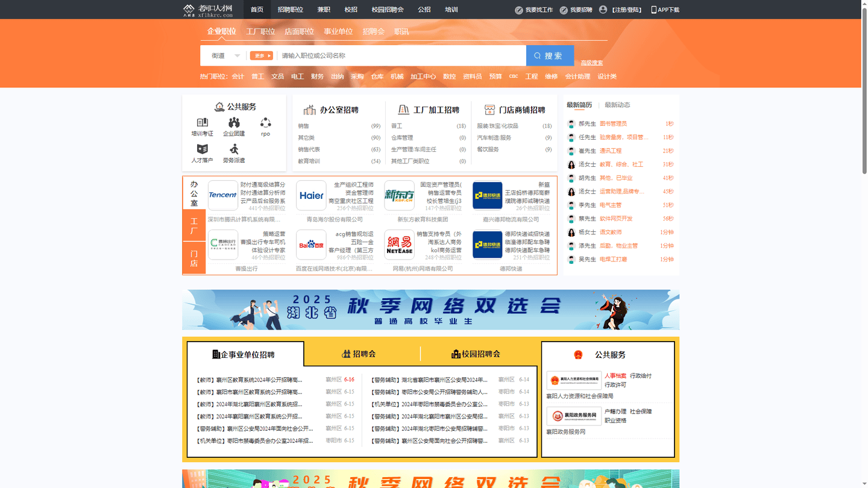Screen dimensions: 868x488
Task: Click 电气主管 resume entry
Action: (610, 205)
